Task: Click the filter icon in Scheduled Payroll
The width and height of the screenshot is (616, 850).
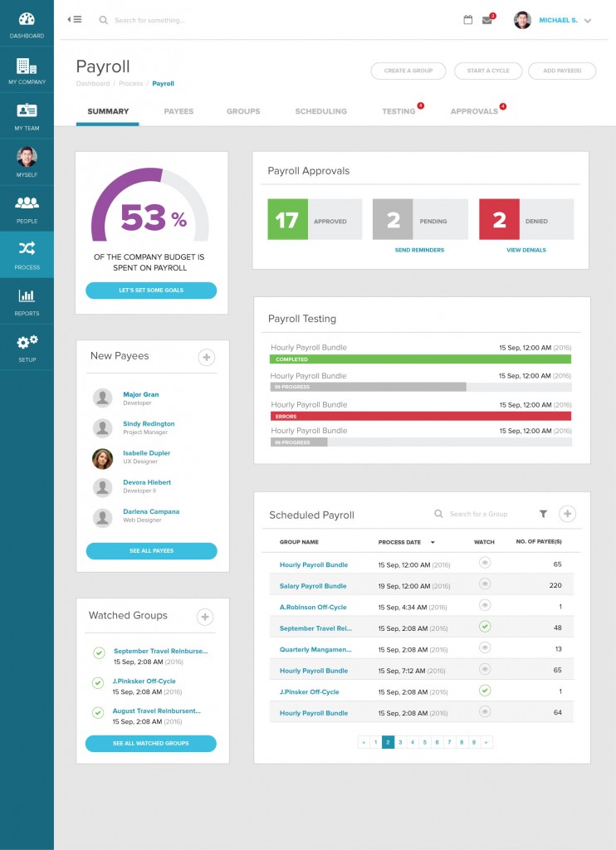Action: 543,515
